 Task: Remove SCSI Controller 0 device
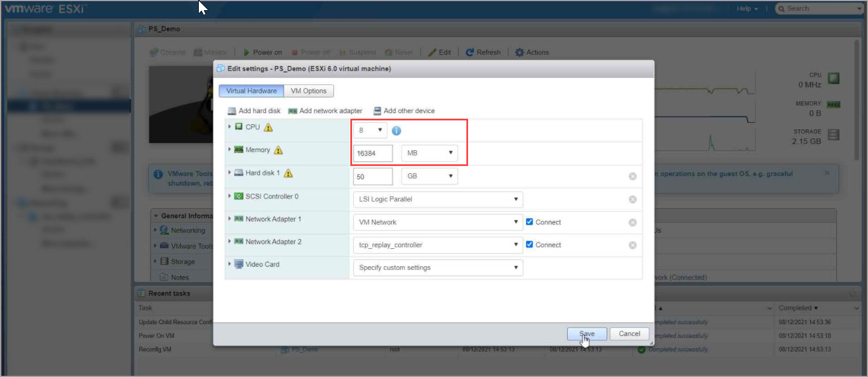tap(633, 199)
